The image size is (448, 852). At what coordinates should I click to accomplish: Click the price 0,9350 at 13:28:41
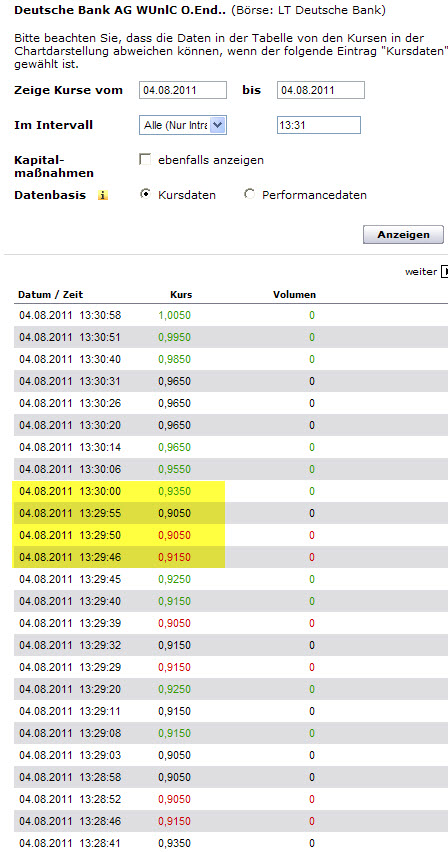[175, 843]
